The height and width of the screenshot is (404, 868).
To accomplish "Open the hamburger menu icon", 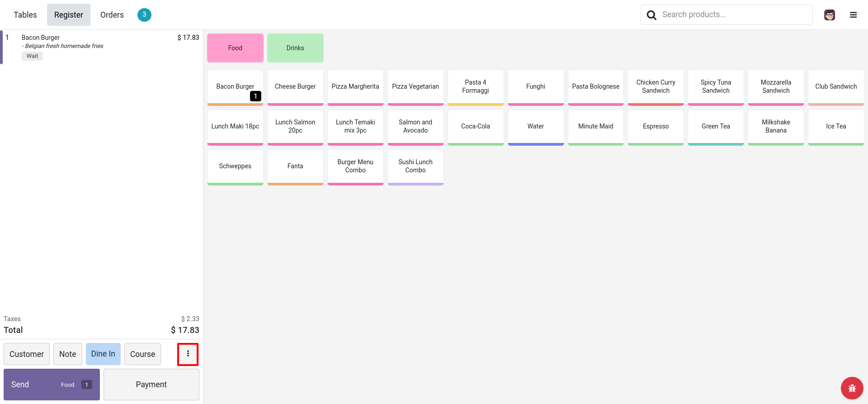I will (854, 15).
